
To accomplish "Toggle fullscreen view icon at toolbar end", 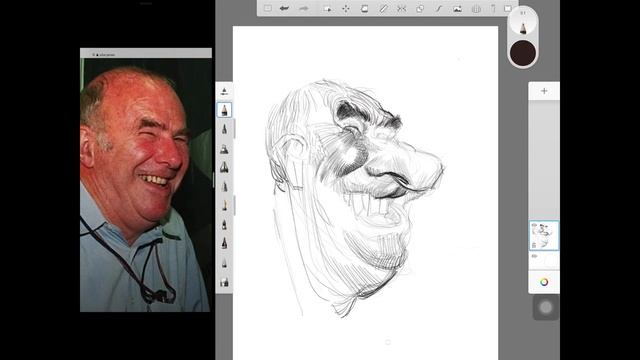I will (508, 8).
